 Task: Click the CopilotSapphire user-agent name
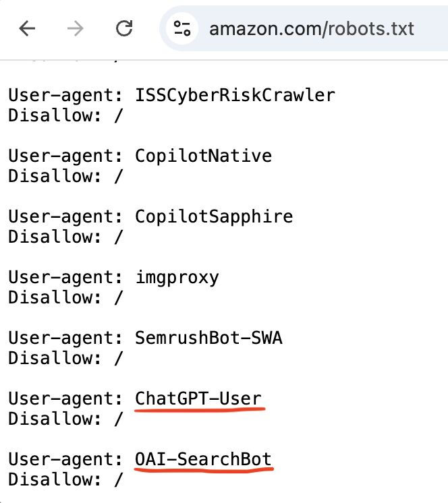point(214,216)
